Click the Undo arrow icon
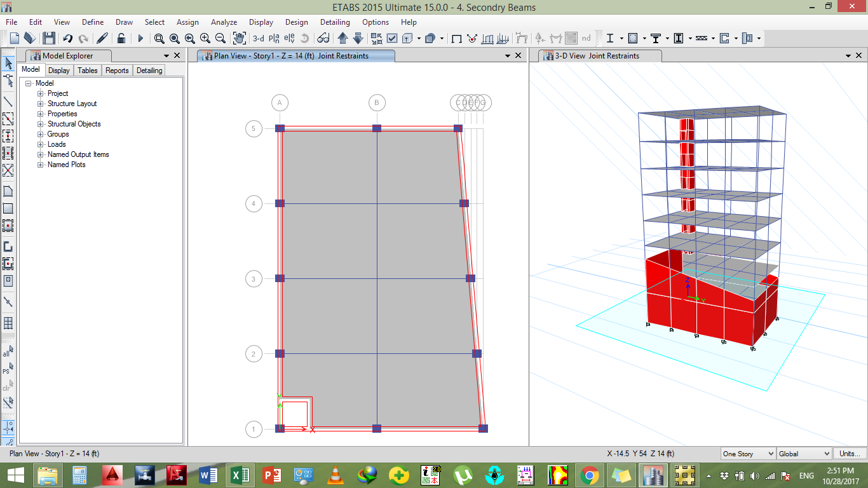Viewport: 868px width, 488px height. 67,38
